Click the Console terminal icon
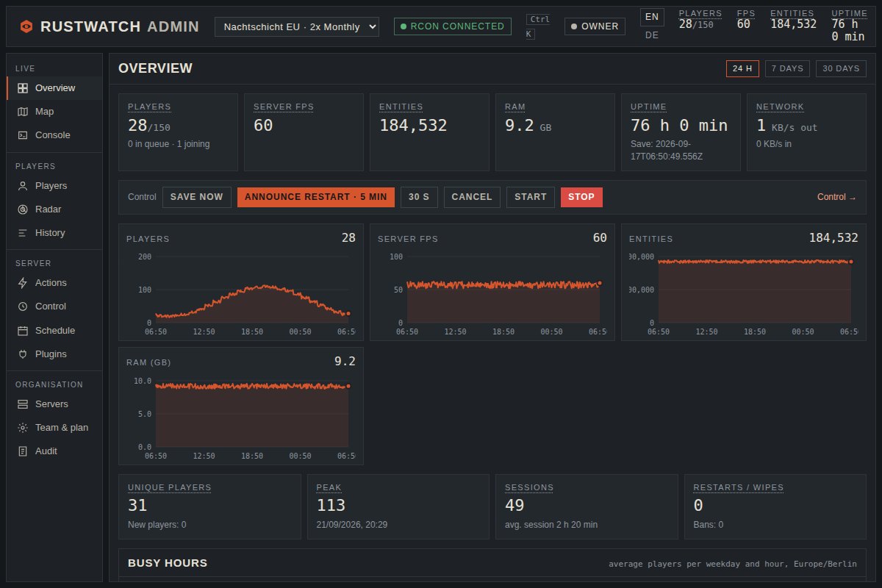 (23, 135)
